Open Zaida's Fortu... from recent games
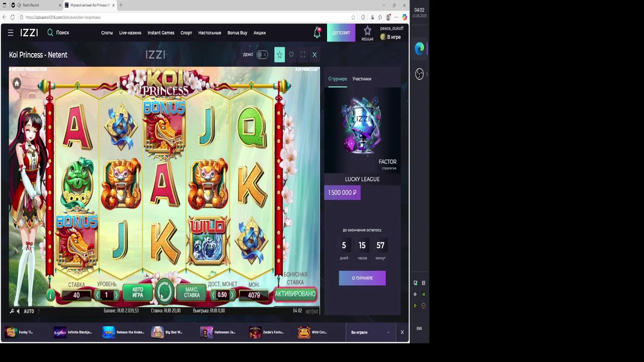 267,332
